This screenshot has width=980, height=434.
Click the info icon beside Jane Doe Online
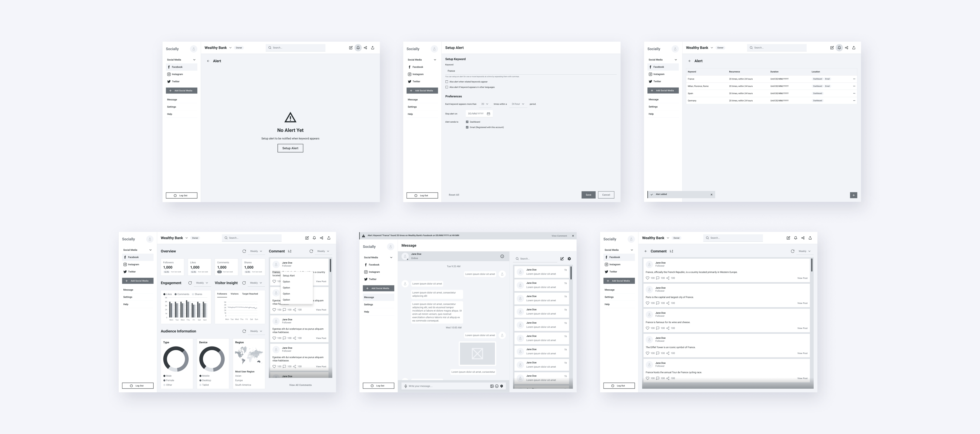[x=502, y=257]
